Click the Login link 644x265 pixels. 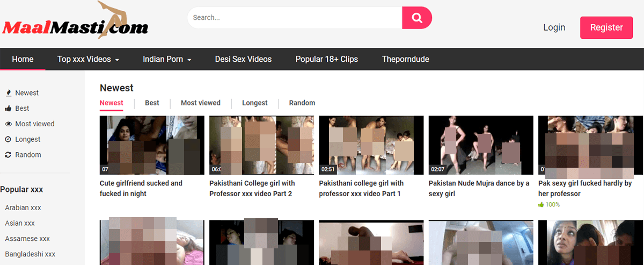(554, 27)
